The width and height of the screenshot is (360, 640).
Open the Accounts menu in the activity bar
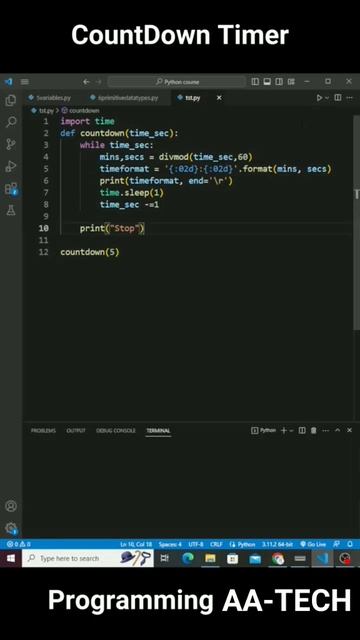click(x=11, y=506)
